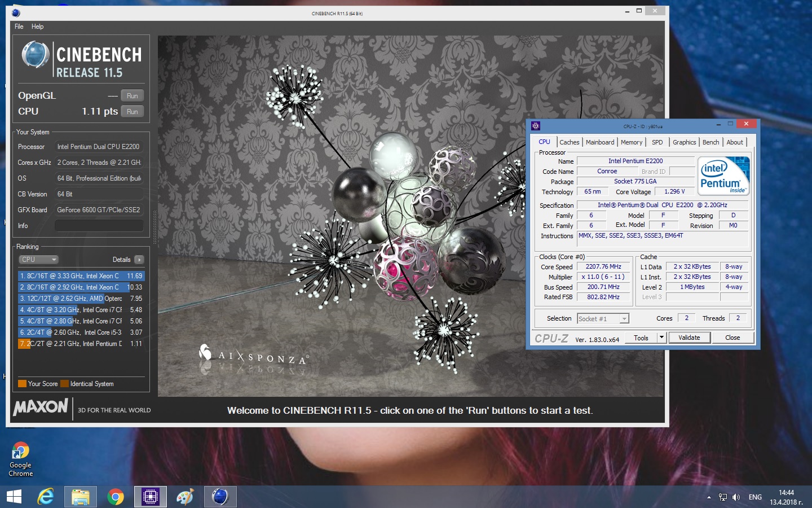The image size is (812, 508).
Task: Switch to the CPU tab in CPU-Z
Action: [545, 142]
